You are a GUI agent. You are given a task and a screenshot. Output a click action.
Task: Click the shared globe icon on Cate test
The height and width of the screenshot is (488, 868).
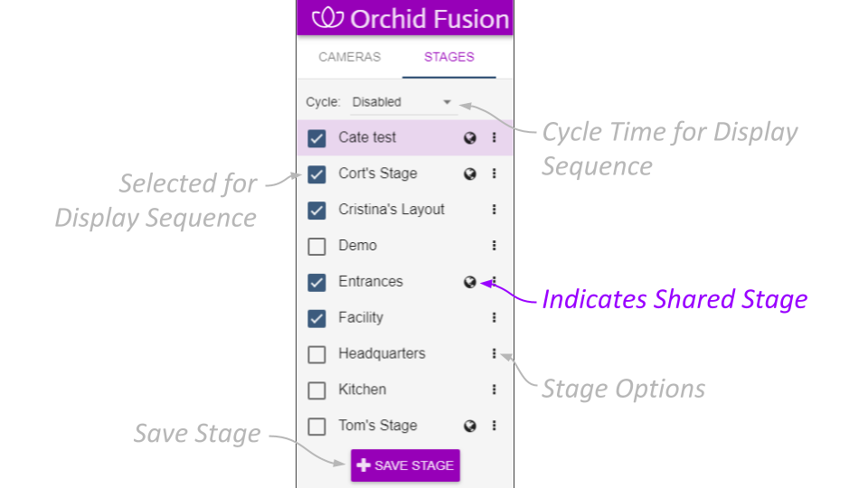click(470, 138)
